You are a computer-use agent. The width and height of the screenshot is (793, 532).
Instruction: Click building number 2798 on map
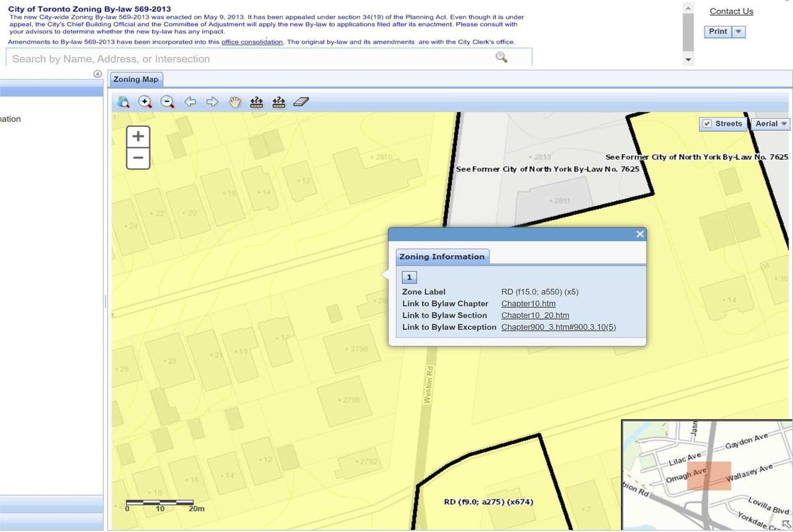pyautogui.click(x=358, y=348)
